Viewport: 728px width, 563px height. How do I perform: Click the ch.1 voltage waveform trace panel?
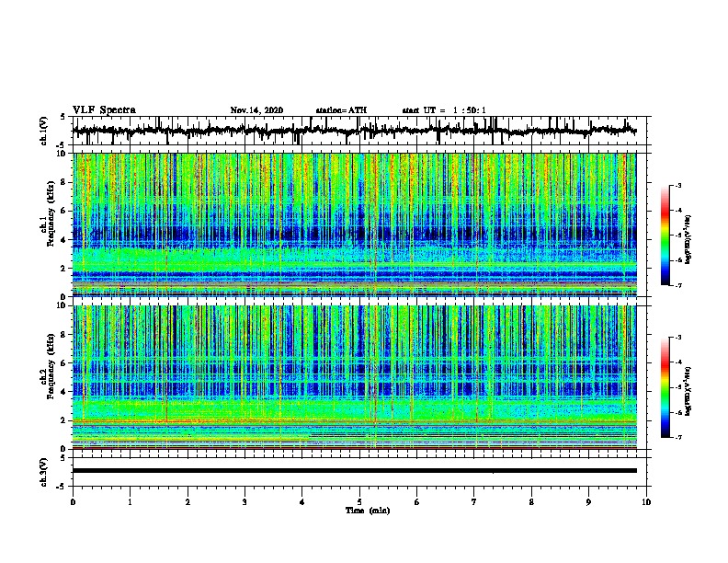click(x=359, y=131)
